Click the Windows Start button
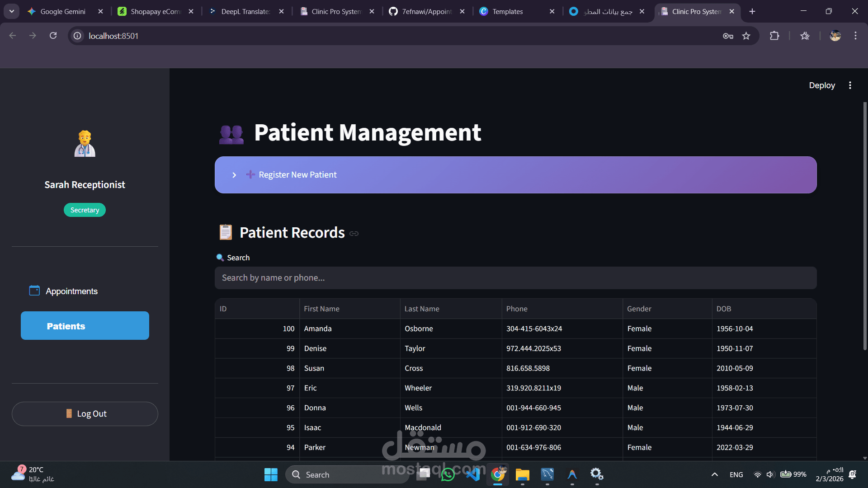 click(271, 474)
